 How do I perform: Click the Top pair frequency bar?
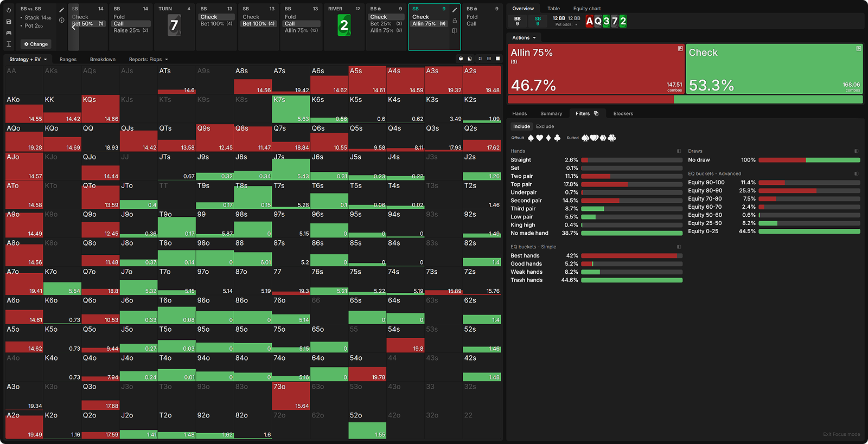pos(631,184)
